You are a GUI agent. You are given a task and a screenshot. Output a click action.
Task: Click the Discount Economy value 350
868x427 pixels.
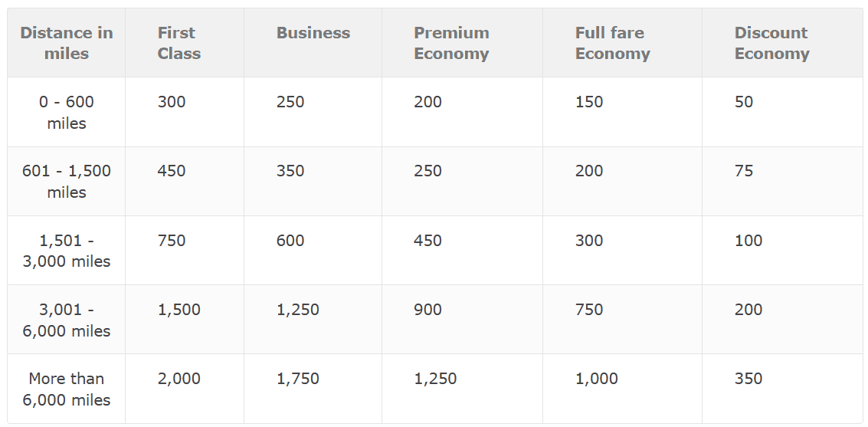tap(748, 379)
